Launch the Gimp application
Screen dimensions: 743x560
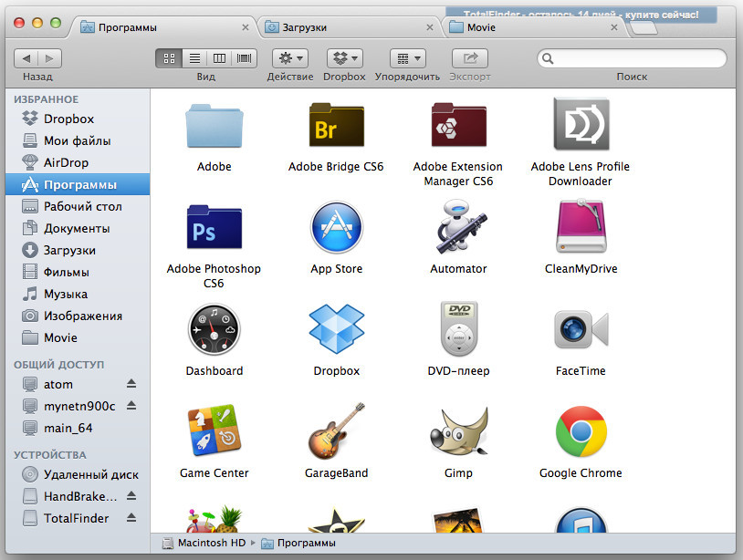click(458, 431)
